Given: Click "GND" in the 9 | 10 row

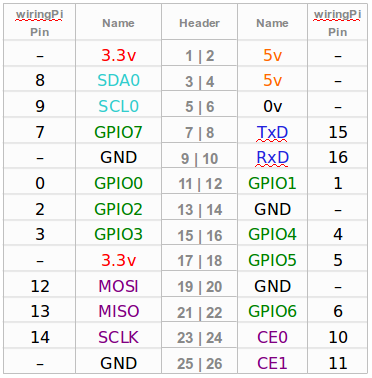Looking at the screenshot, I should pyautogui.click(x=118, y=157).
